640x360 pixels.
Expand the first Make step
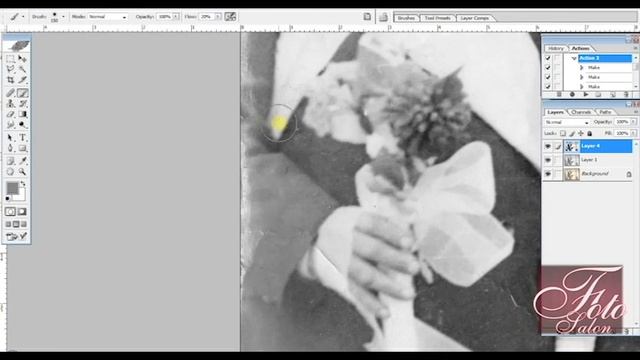pyautogui.click(x=582, y=68)
